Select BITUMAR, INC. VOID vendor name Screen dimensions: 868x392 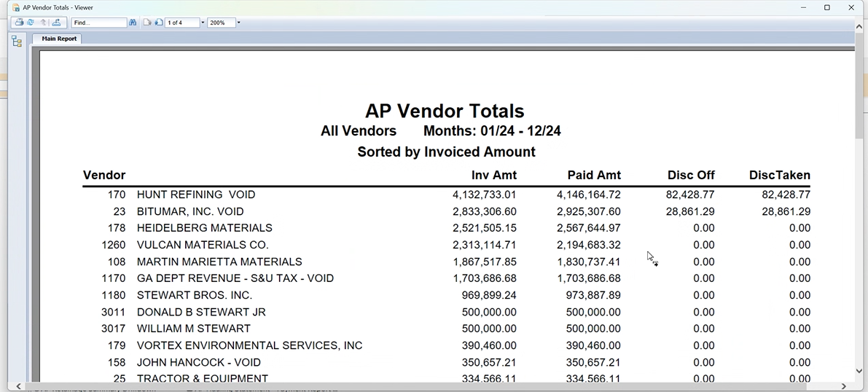[x=190, y=211]
